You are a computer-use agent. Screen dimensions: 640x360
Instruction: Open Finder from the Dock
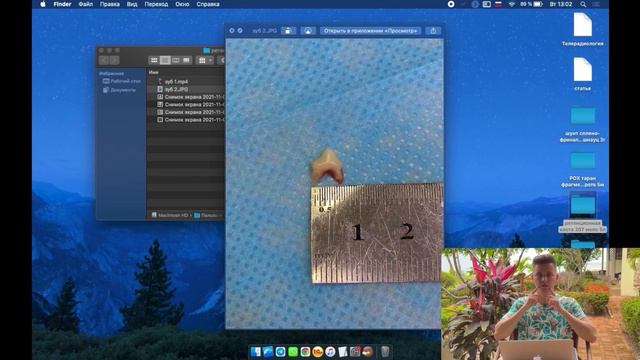click(x=256, y=351)
